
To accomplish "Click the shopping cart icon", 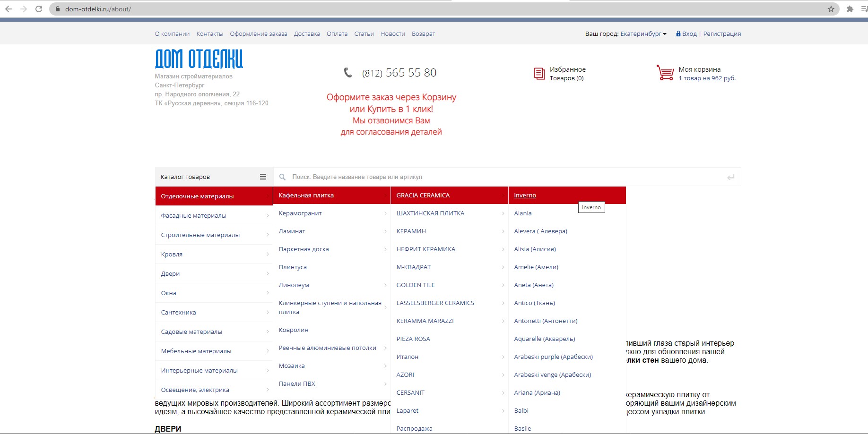I will 665,73.
